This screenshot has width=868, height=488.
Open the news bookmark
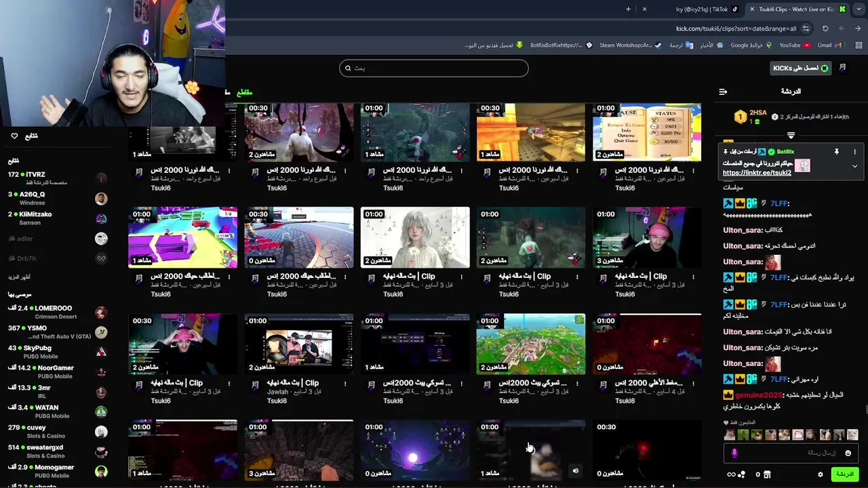coord(711,45)
